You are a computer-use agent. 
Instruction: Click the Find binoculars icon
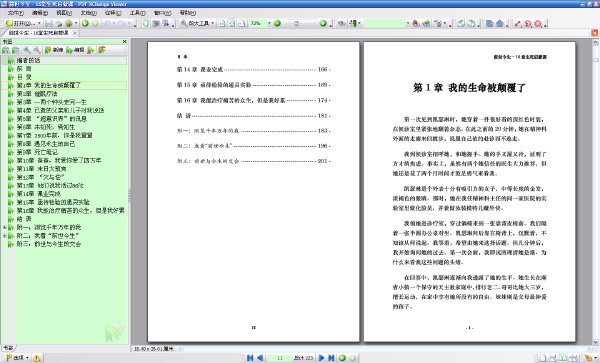tap(341, 23)
